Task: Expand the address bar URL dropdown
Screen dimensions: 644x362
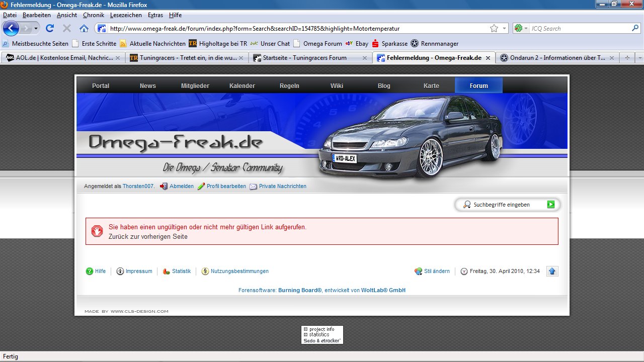Action: point(505,29)
